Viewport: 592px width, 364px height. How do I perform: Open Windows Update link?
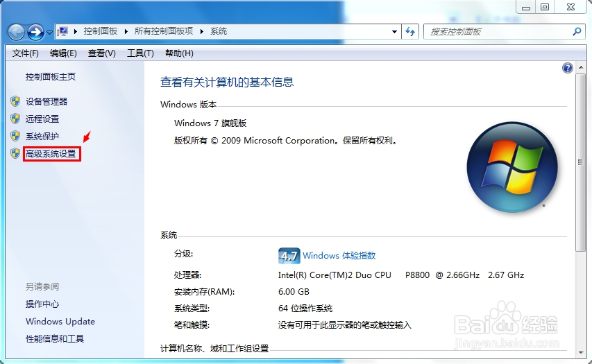[x=60, y=322]
